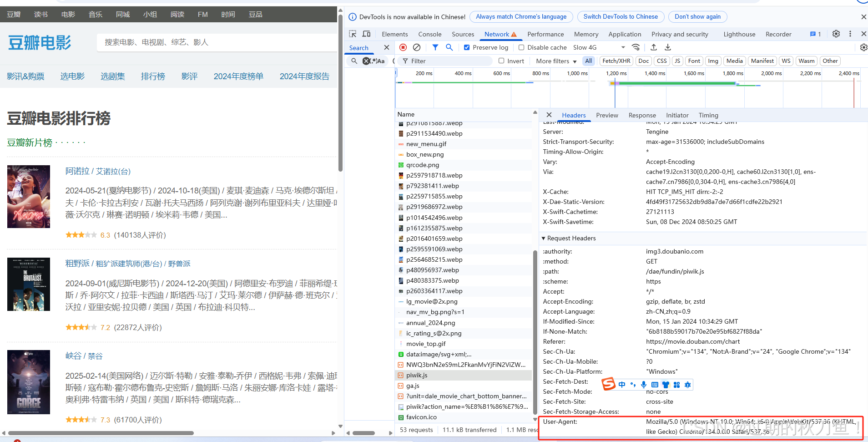Filter requests by CSS type
The width and height of the screenshot is (868, 442).
(662, 61)
